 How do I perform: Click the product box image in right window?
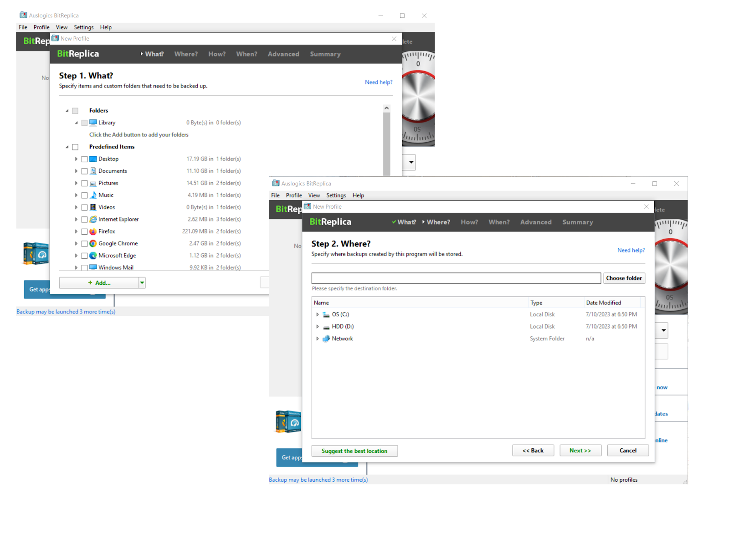(288, 421)
